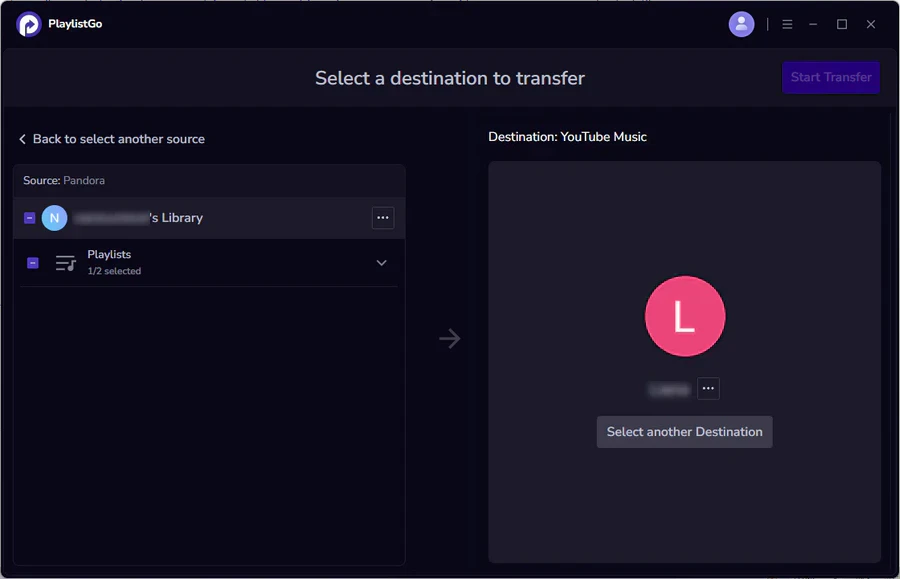Toggle the Library checkbox
This screenshot has width=900, height=579.
[x=29, y=218]
